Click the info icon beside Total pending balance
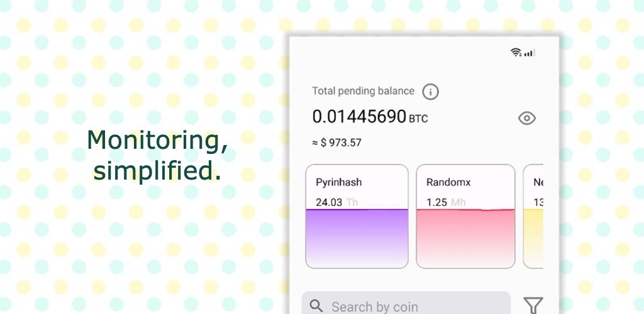644x314 pixels. click(x=430, y=92)
